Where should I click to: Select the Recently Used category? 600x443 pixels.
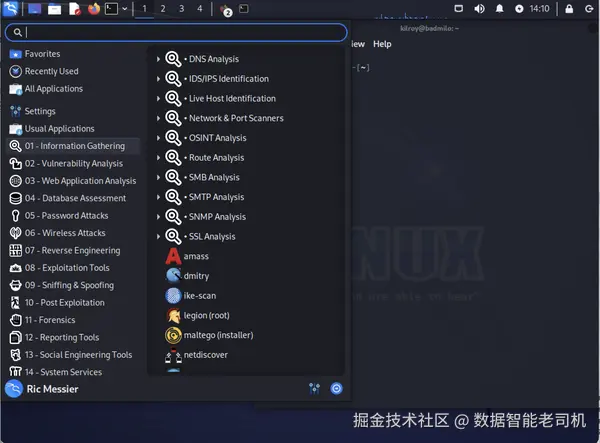[x=73, y=72]
